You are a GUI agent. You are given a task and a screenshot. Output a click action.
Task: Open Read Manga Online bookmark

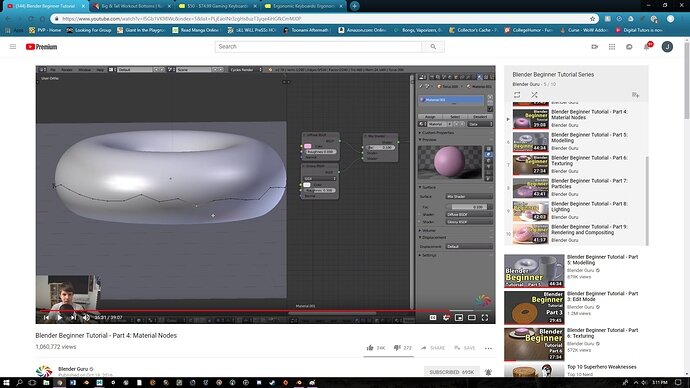point(195,30)
